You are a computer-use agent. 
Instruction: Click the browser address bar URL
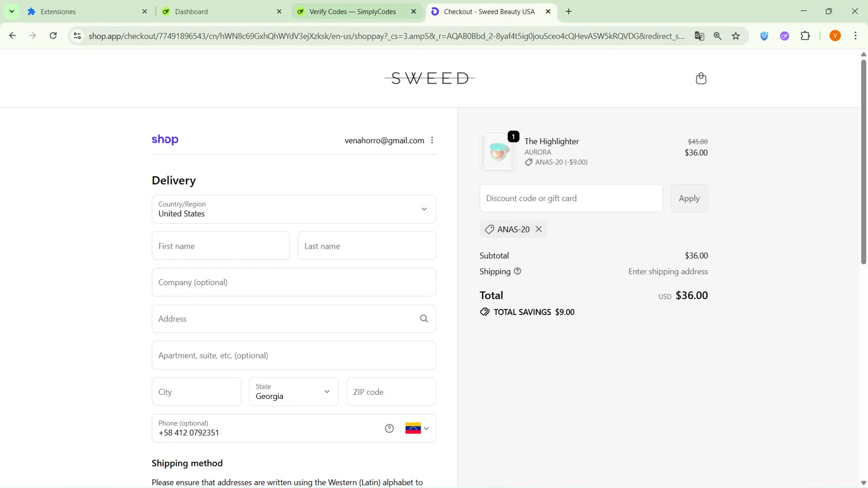click(x=387, y=36)
